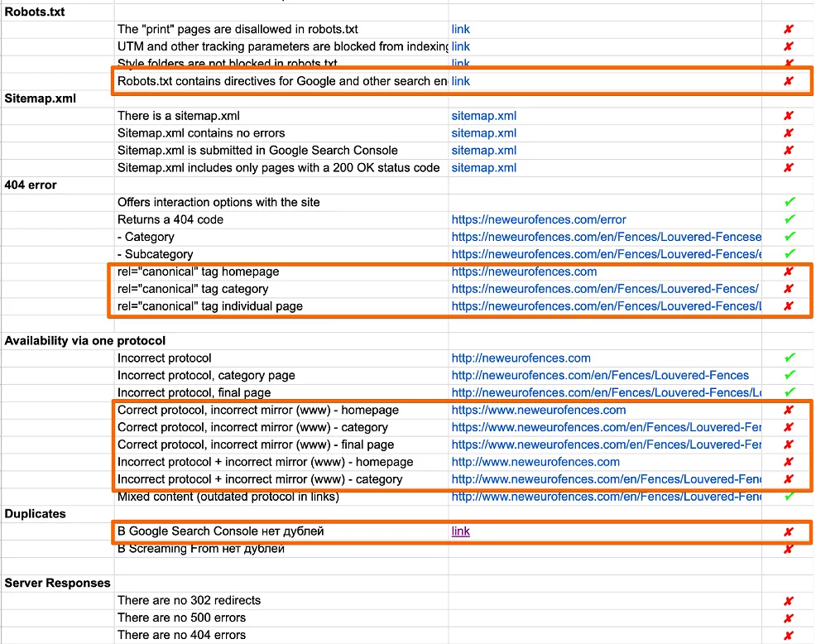Select the "- Subcategory" cell
The image size is (816, 644).
[155, 254]
